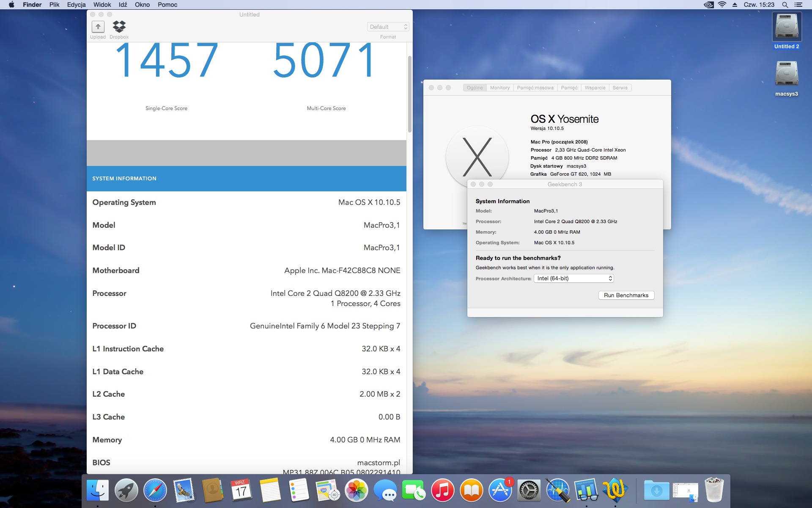
Task: Click the results window vertical scrollbar
Action: click(x=409, y=93)
